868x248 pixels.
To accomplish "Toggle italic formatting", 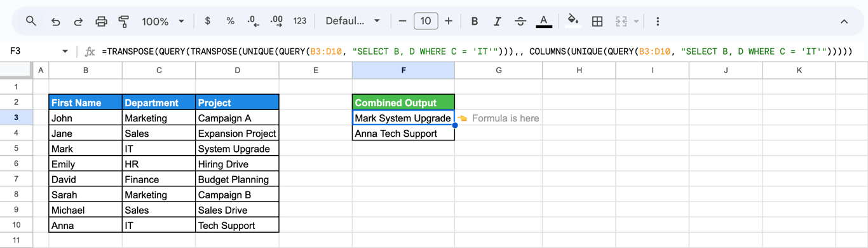I will coord(498,21).
